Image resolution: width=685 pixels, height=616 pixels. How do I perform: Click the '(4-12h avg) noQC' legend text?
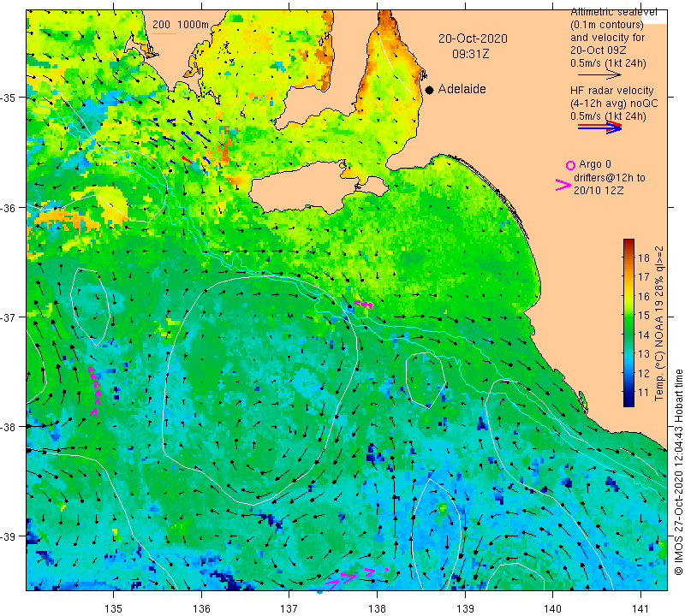pyautogui.click(x=614, y=104)
